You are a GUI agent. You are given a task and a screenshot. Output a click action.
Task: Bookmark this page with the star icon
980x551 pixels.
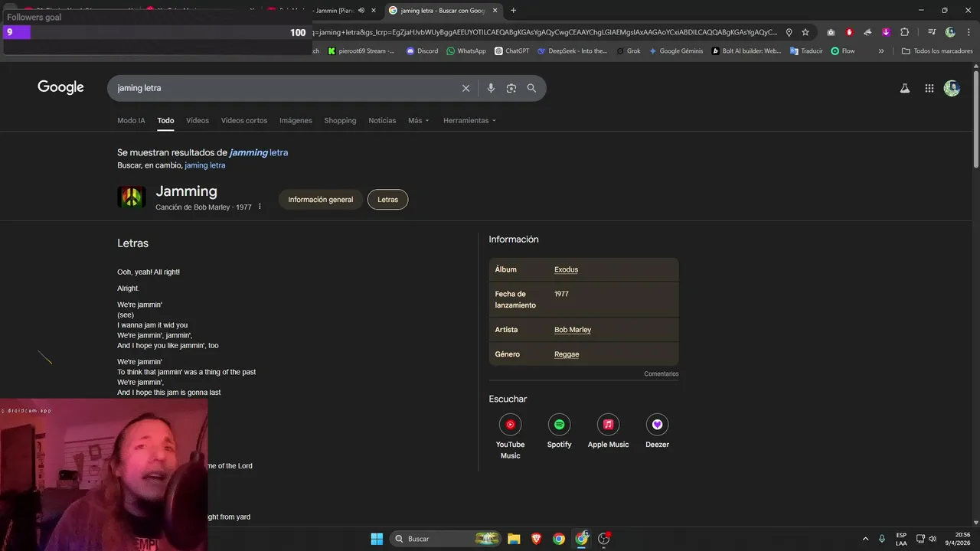805,32
